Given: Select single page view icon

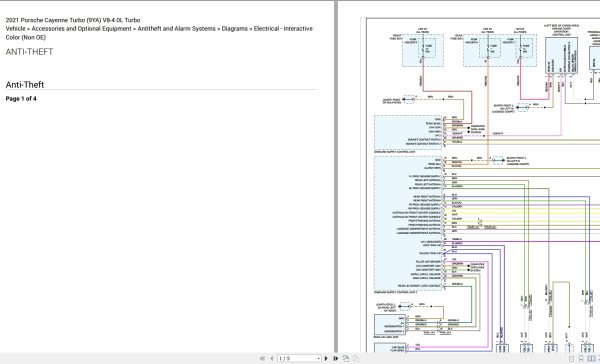Looking at the screenshot, I should (571, 359).
